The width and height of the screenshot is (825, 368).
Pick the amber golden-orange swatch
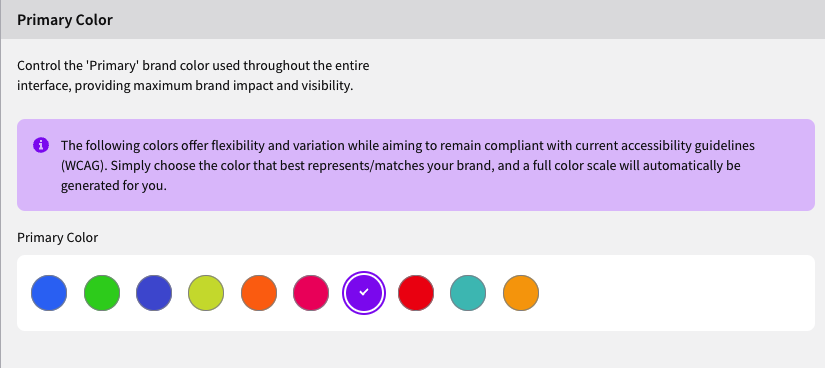click(x=521, y=293)
